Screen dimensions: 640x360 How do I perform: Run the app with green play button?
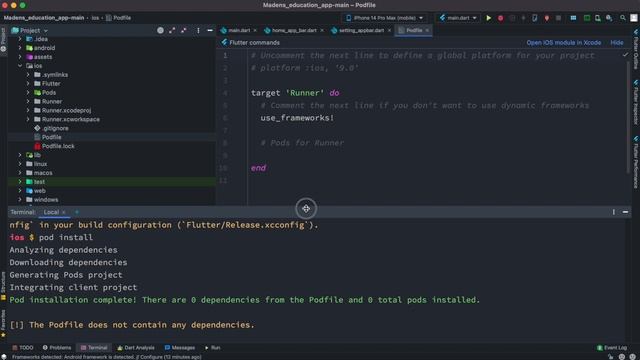click(488, 18)
